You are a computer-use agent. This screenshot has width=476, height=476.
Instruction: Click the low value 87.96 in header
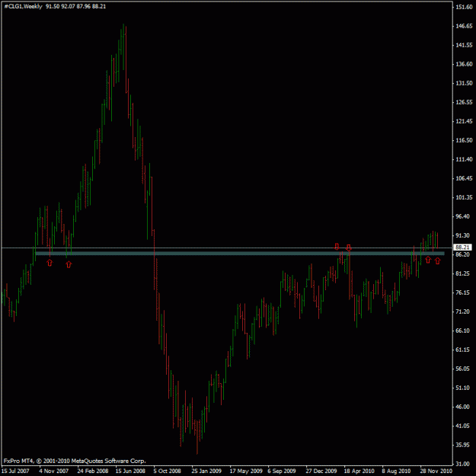(x=84, y=6)
